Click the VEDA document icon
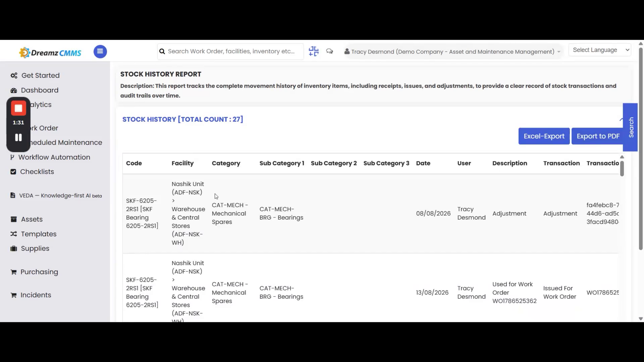The width and height of the screenshot is (644, 362). coord(13,195)
